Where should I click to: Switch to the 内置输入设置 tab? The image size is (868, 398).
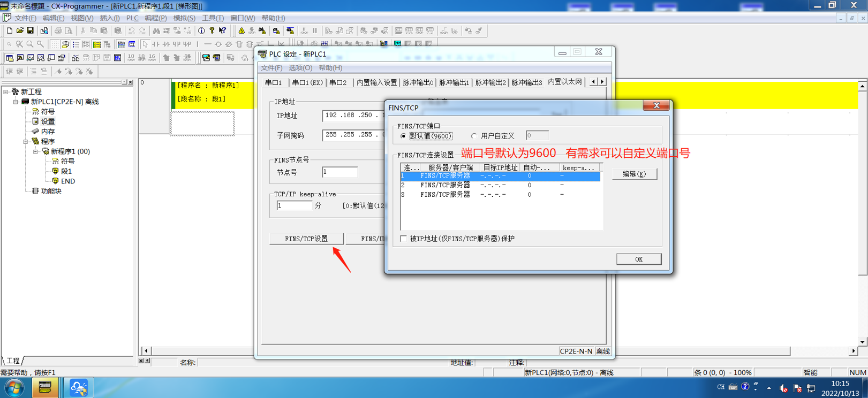click(x=377, y=82)
